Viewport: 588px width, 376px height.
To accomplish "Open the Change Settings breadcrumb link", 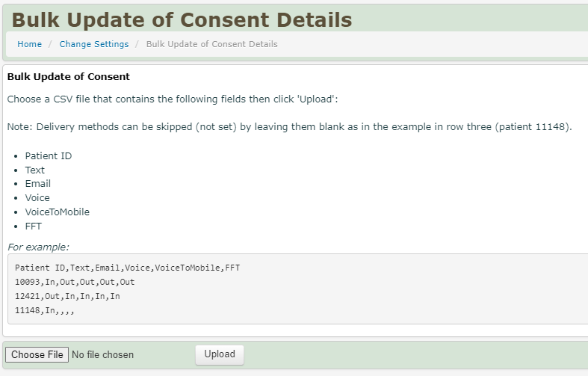I will pos(94,44).
